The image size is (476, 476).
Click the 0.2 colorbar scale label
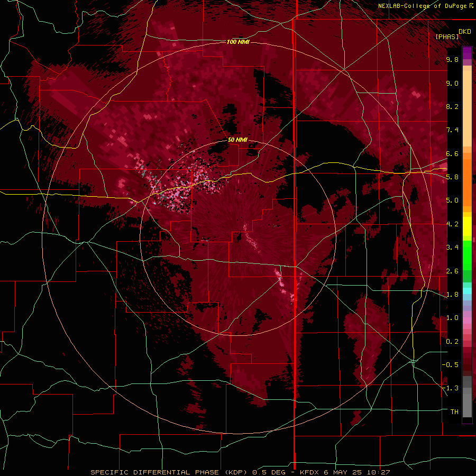(x=452, y=342)
